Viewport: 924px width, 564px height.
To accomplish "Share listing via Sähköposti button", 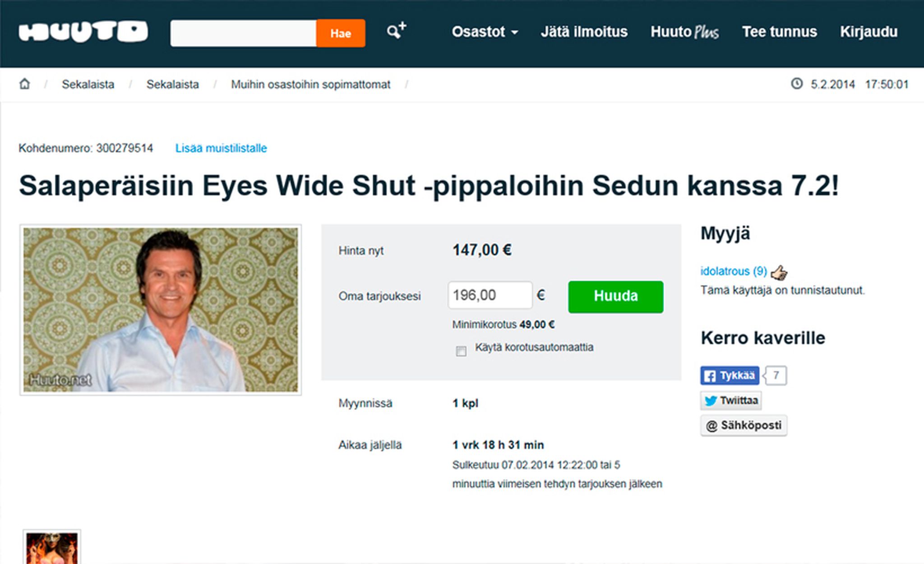I will pyautogui.click(x=744, y=425).
